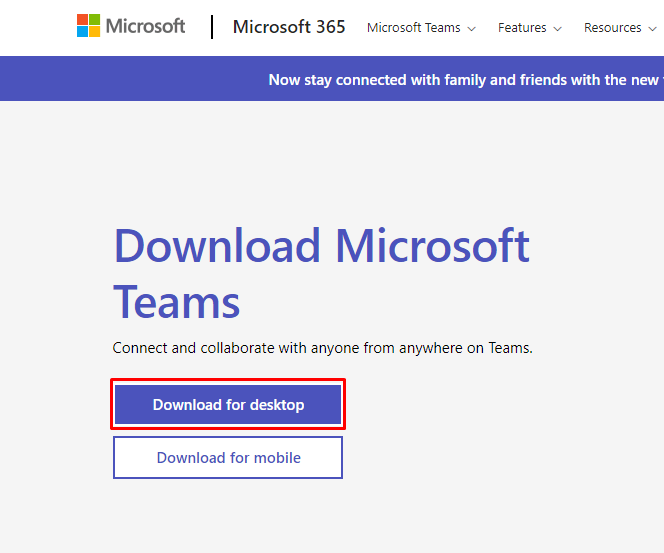Expand the chevron next to Features

(557, 29)
